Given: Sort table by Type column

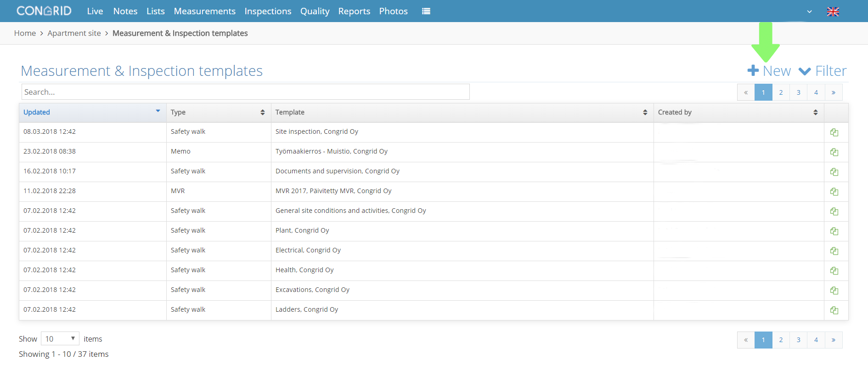Looking at the screenshot, I should point(218,112).
